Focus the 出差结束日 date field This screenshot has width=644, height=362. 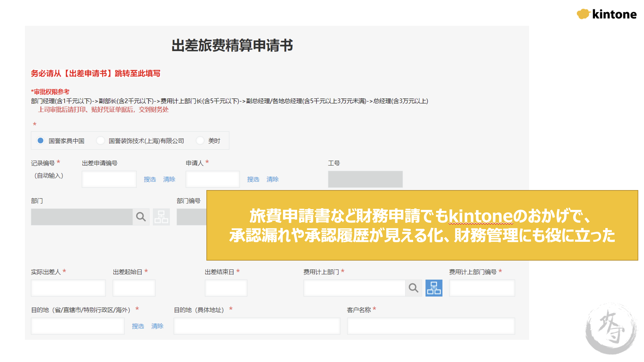226,288
